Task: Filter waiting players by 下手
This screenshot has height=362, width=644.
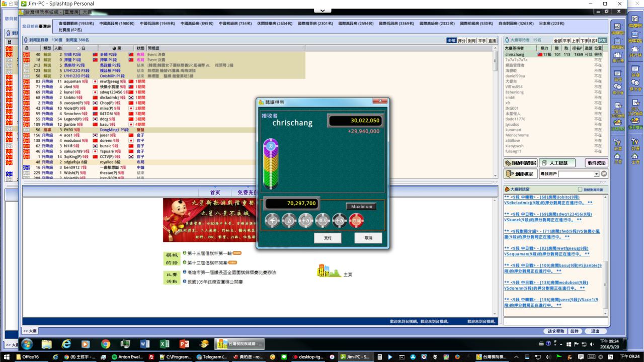Action: point(585,41)
